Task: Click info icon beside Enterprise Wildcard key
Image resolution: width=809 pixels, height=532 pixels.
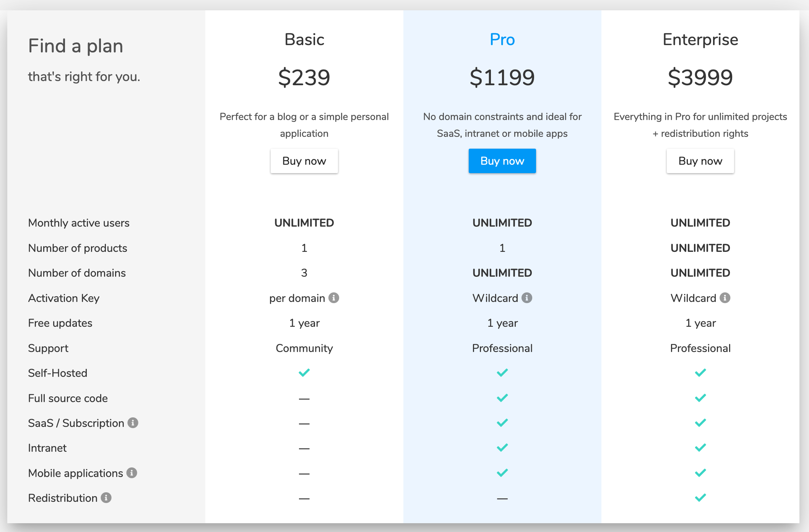Action: 725,298
